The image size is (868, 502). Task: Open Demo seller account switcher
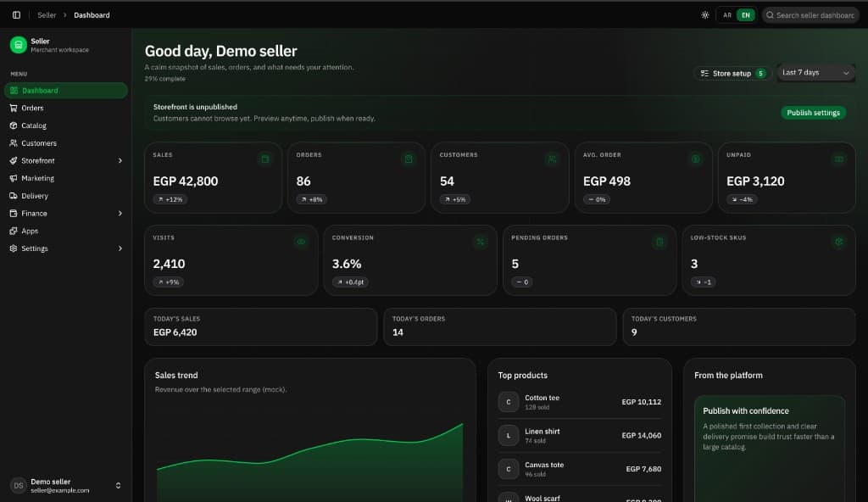[66, 485]
